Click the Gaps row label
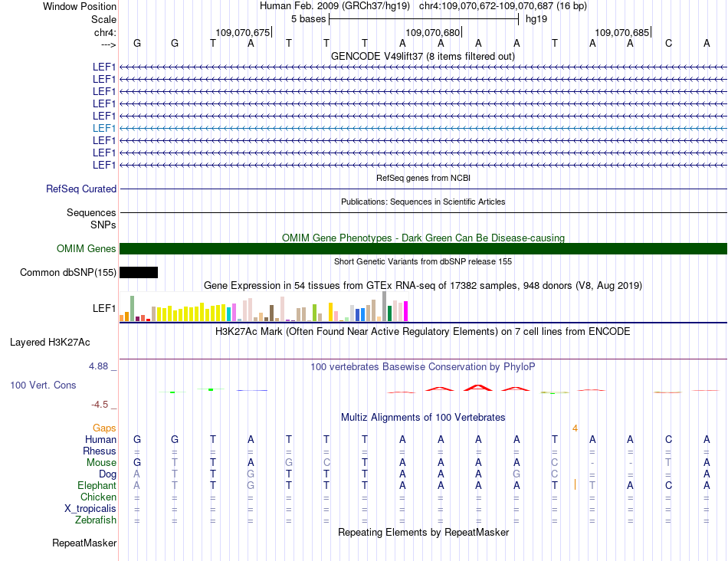 coord(104,428)
